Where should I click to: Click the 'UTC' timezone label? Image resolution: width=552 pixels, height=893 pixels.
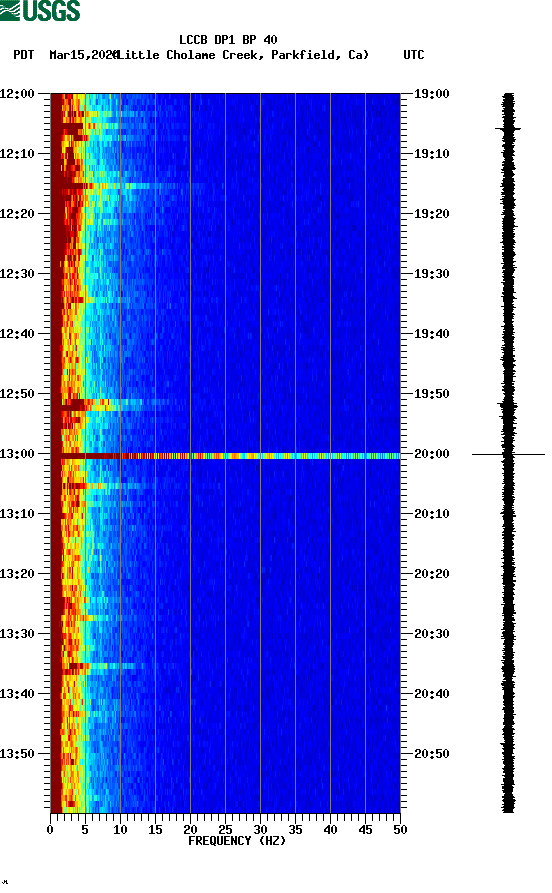click(x=414, y=55)
